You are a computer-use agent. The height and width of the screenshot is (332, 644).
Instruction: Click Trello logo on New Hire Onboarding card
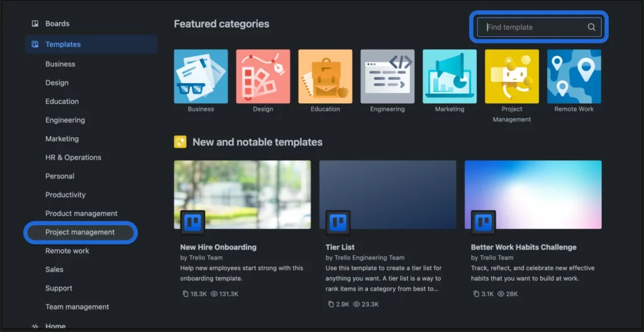192,223
